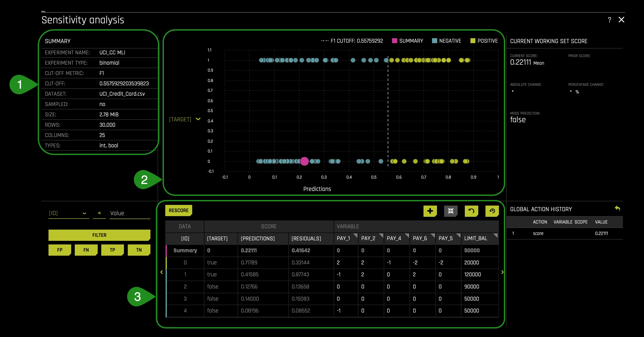
Task: Change the less-than operator selector
Action: (x=99, y=213)
